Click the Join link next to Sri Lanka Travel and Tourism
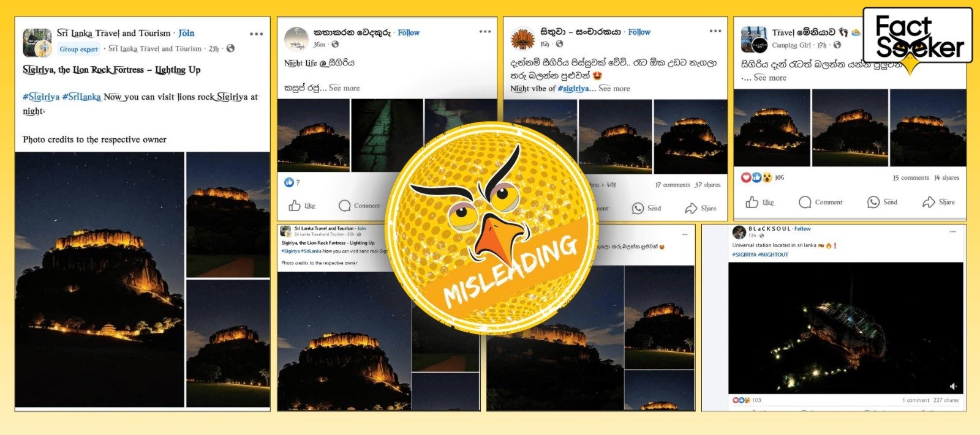This screenshot has width=980, height=435. coord(186,33)
